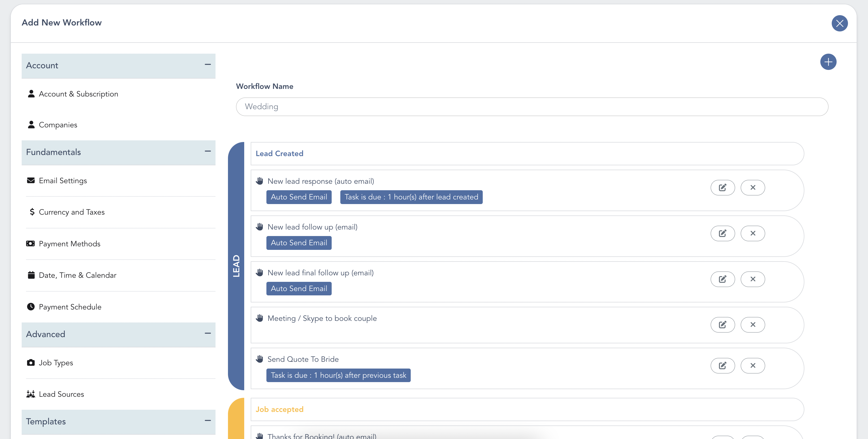The height and width of the screenshot is (439, 868).
Task: Click hand handle of New lead follow up
Action: (x=259, y=227)
